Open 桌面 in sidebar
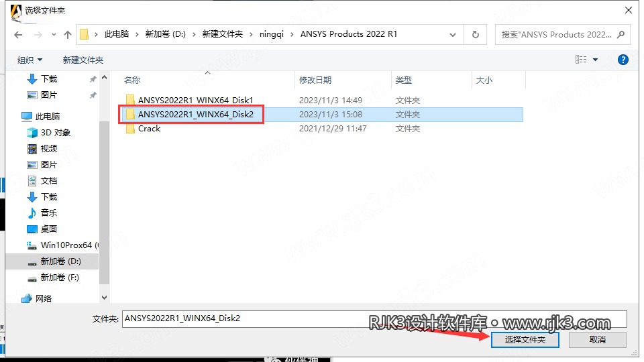The height and width of the screenshot is (362, 644). (x=49, y=229)
